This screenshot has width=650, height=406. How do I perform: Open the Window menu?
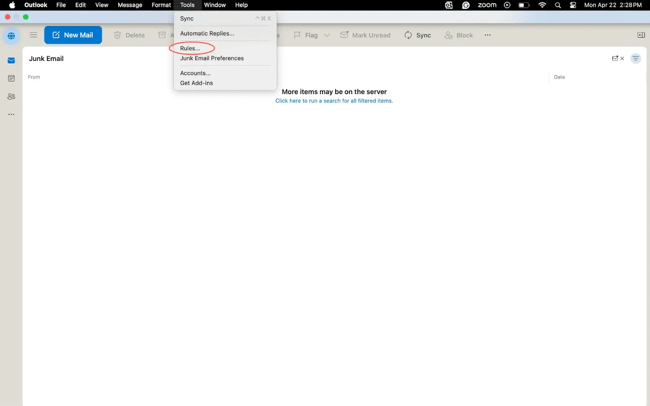215,5
